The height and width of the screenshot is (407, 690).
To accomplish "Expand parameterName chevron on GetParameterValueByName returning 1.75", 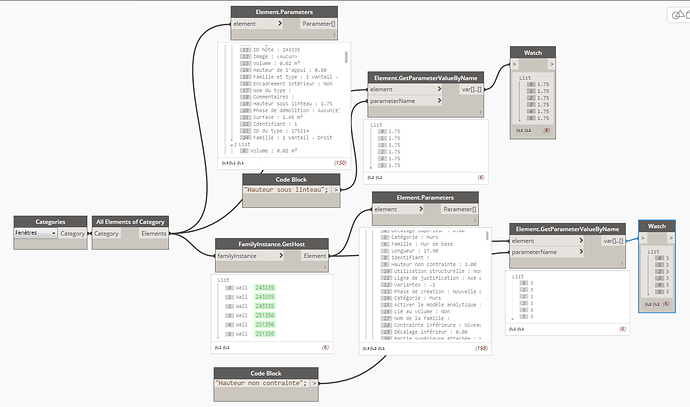I will [439, 101].
